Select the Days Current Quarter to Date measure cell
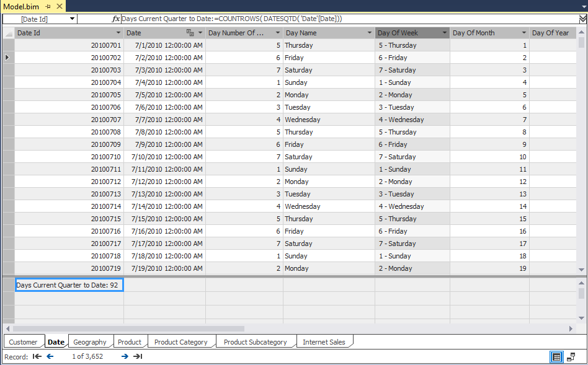This screenshot has width=588, height=365. tap(69, 285)
